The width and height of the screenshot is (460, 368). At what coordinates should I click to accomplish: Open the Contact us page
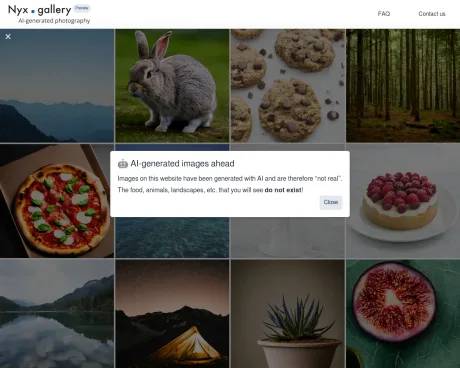tap(432, 14)
